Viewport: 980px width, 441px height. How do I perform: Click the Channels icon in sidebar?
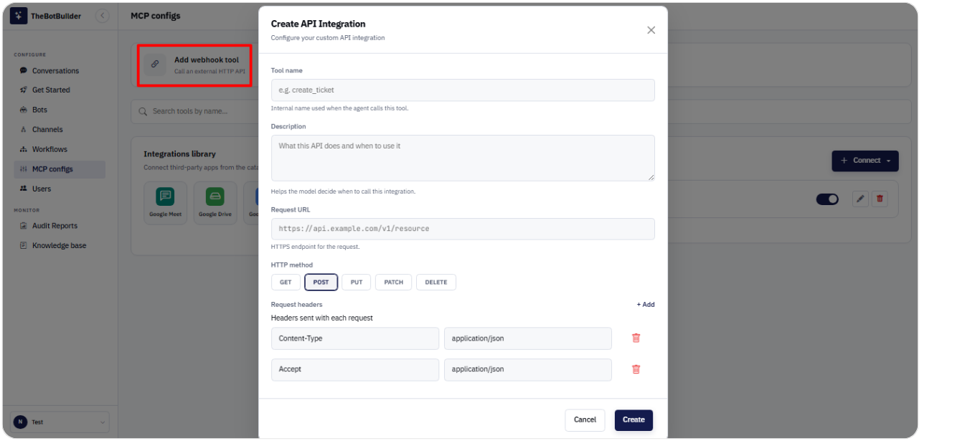coord(24,130)
